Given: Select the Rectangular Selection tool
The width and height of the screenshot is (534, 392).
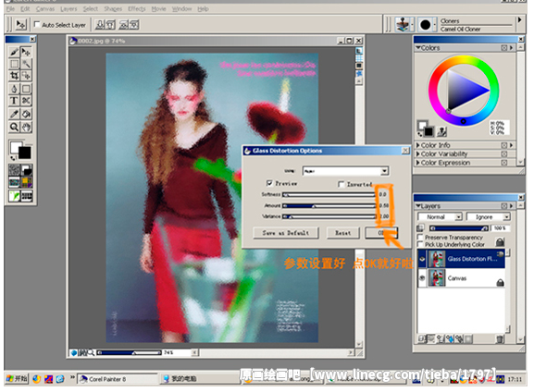Looking at the screenshot, I should pyautogui.click(x=14, y=64).
